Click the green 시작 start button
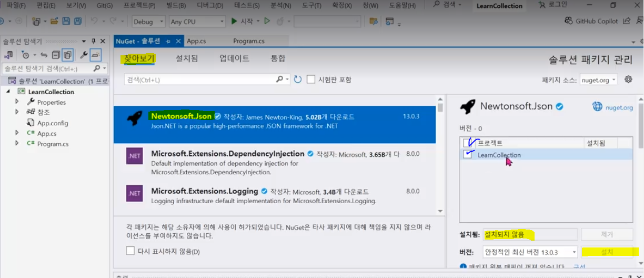644x278 pixels. (242, 22)
